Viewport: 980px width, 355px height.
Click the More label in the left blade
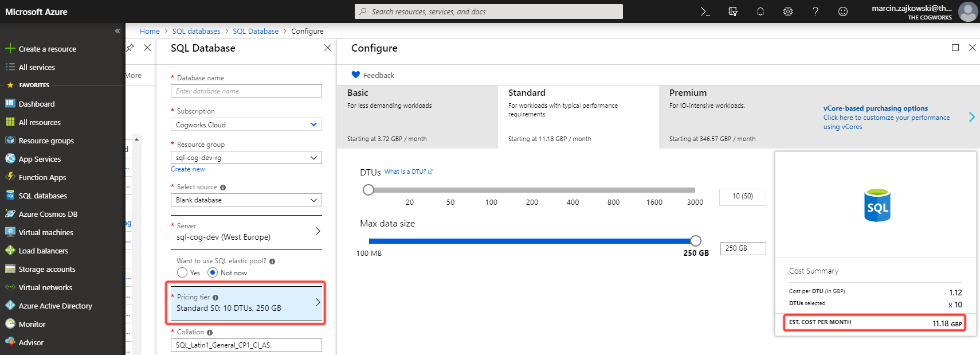tap(134, 75)
